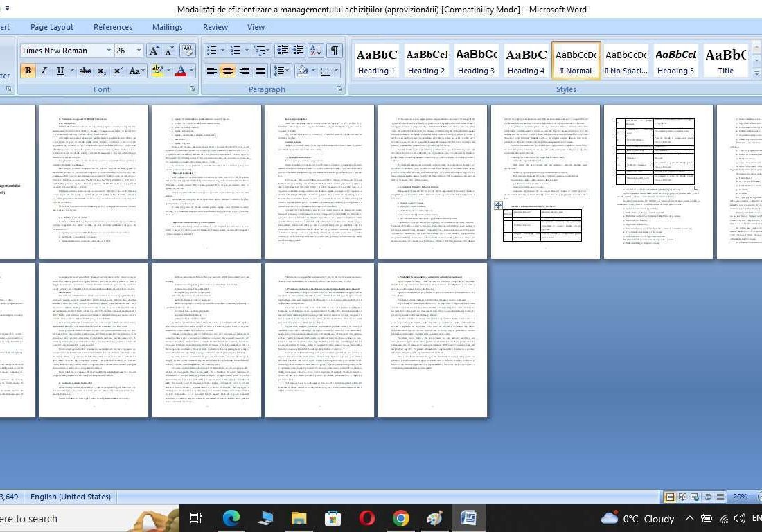Click the Grow Font icon
This screenshot has height=532, width=762.
click(x=154, y=51)
